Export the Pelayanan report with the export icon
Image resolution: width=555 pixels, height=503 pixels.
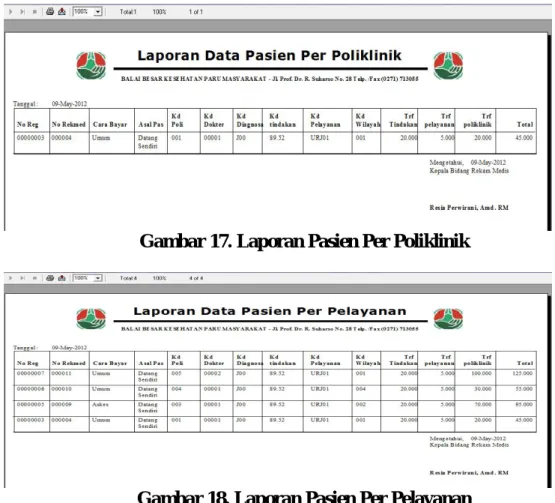point(62,278)
